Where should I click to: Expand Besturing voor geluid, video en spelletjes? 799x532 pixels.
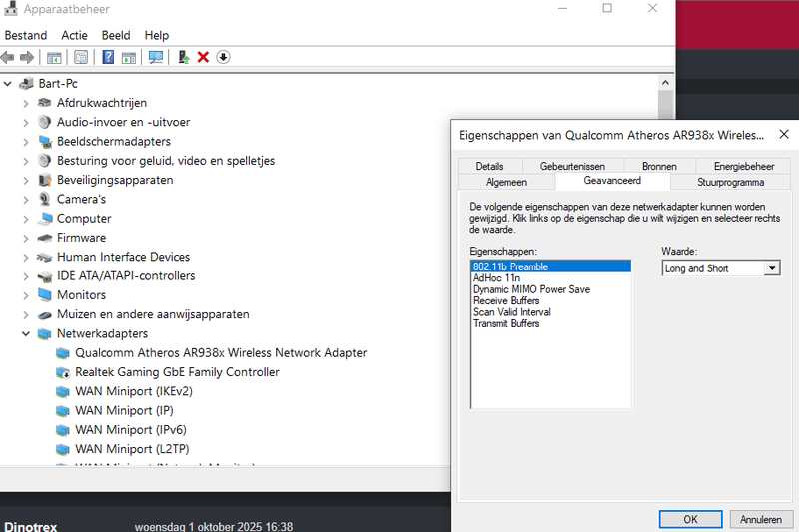pos(26,161)
